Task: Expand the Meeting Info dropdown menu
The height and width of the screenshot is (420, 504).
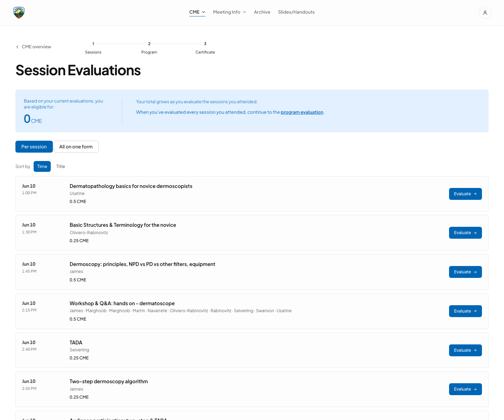Action: click(x=230, y=12)
